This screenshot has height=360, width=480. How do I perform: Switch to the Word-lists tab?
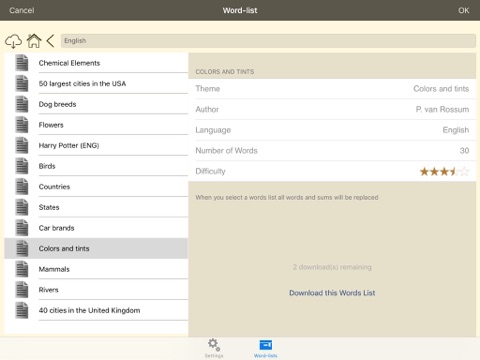(x=266, y=349)
